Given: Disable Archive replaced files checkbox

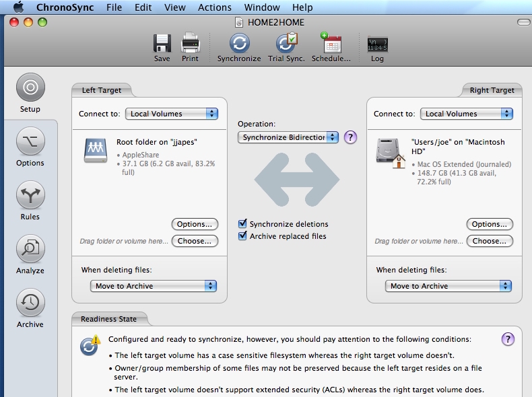Looking at the screenshot, I should (243, 236).
